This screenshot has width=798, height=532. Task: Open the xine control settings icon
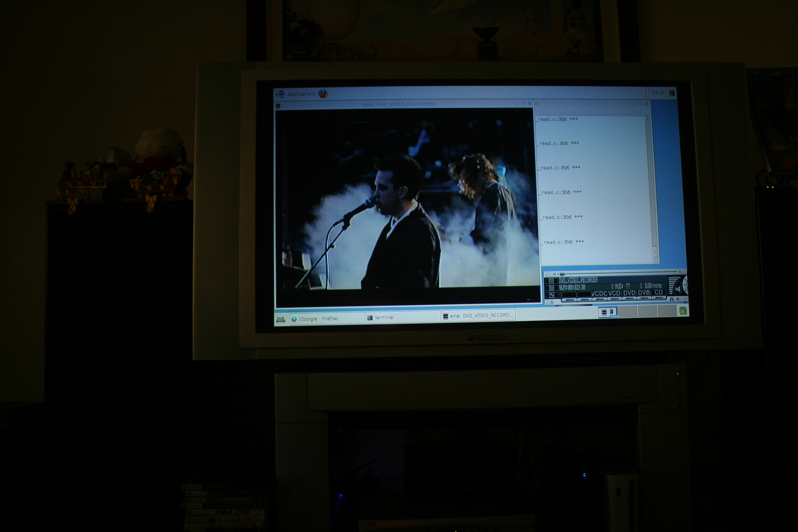(x=551, y=288)
